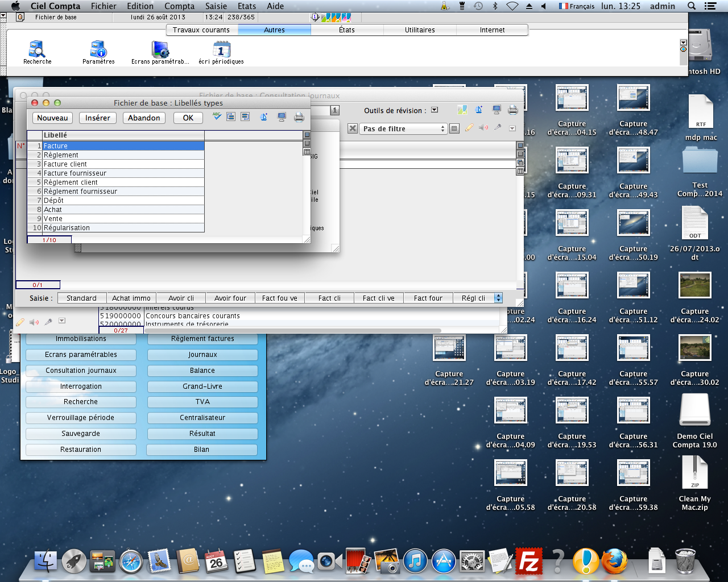Viewport: 728px width, 582px height.
Task: Switch to the États tab
Action: click(347, 30)
